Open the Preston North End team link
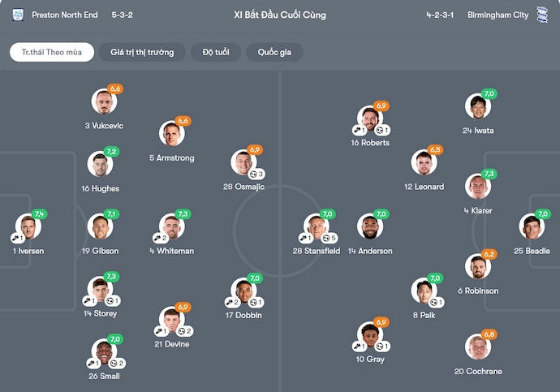The width and height of the screenshot is (560, 392). [x=65, y=15]
